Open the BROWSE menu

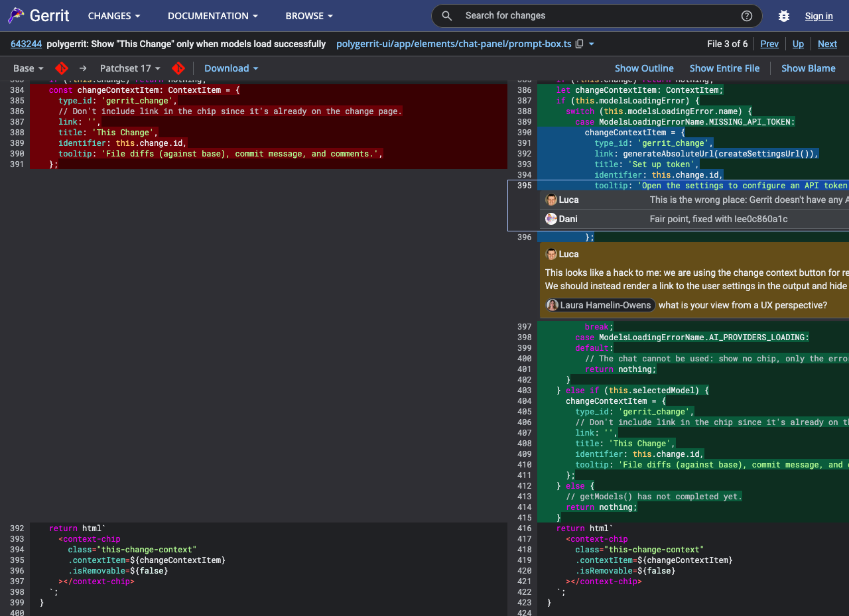(309, 16)
